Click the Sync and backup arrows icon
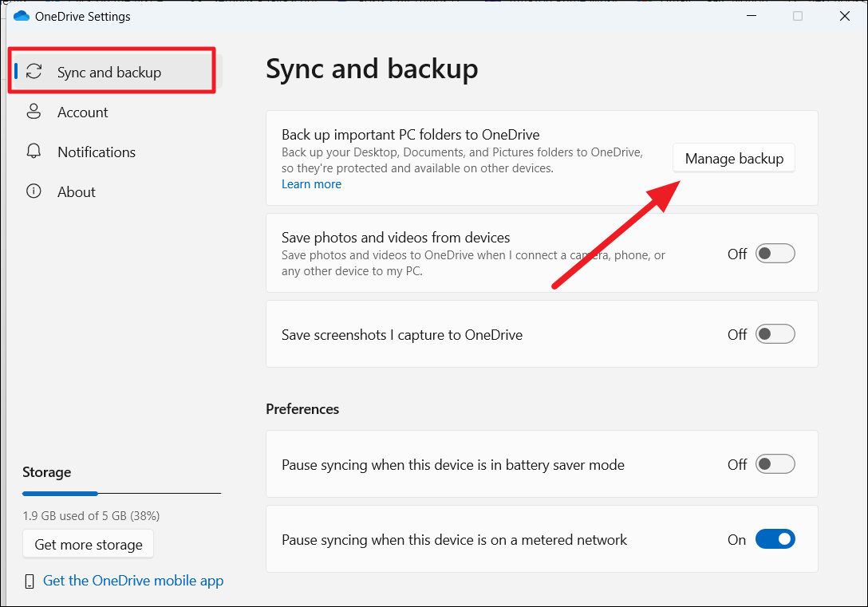 (34, 72)
